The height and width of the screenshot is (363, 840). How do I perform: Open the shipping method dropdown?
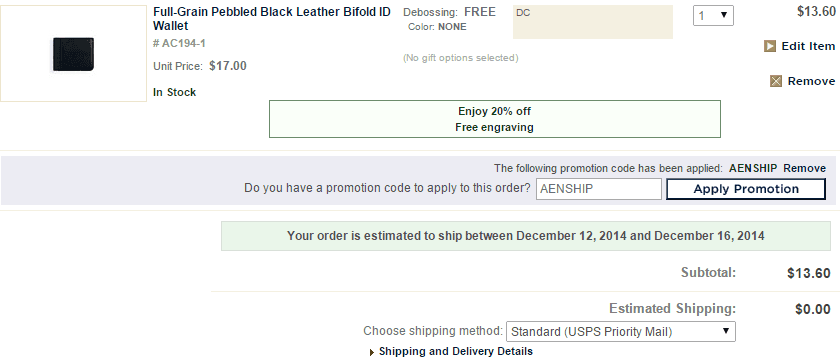pos(621,331)
